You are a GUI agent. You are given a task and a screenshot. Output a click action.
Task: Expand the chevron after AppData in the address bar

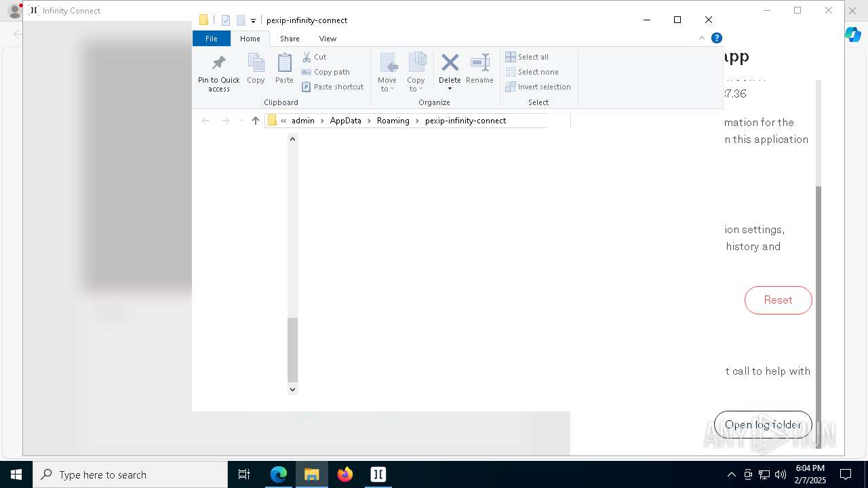pyautogui.click(x=370, y=121)
